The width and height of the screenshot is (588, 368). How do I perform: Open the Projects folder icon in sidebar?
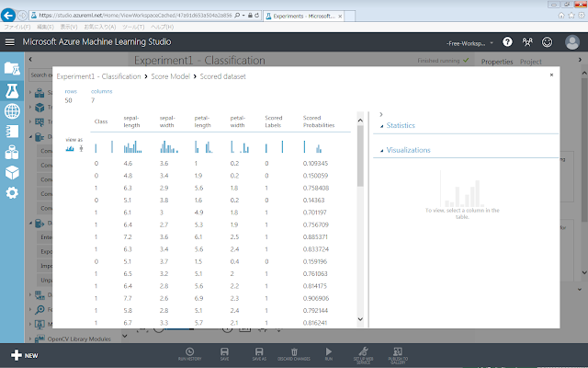pos(12,68)
